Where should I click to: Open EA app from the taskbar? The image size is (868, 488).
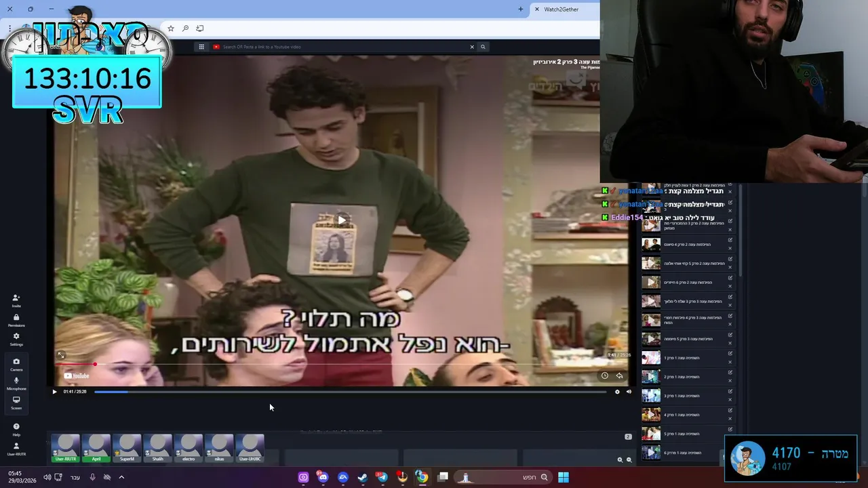pos(343,477)
